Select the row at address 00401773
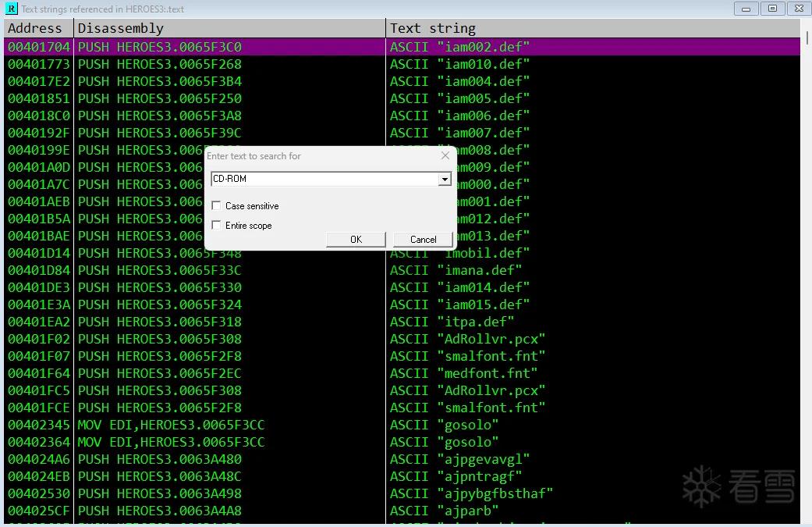 tap(402, 64)
